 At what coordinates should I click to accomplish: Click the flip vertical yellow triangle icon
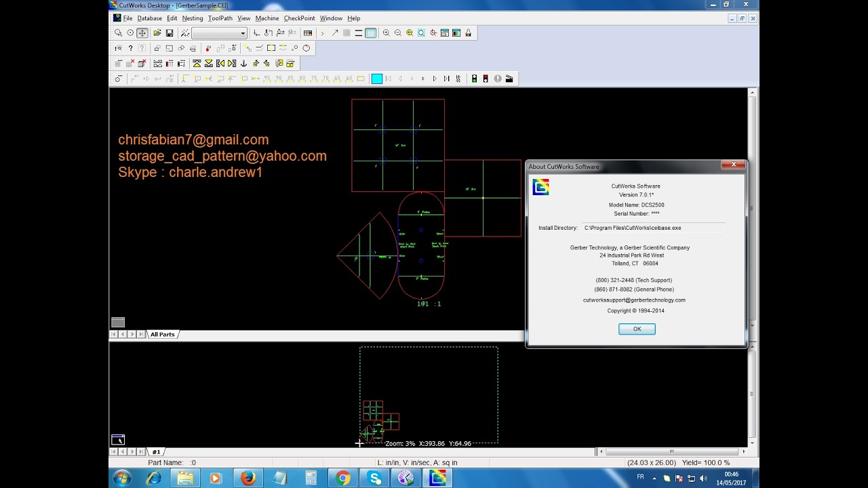click(x=197, y=63)
